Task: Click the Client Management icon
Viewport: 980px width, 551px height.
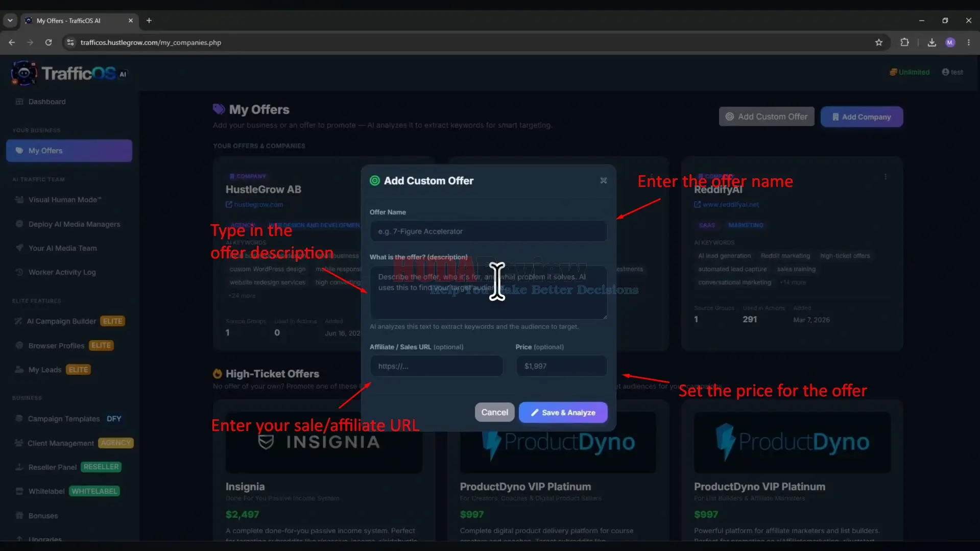Action: (x=19, y=443)
